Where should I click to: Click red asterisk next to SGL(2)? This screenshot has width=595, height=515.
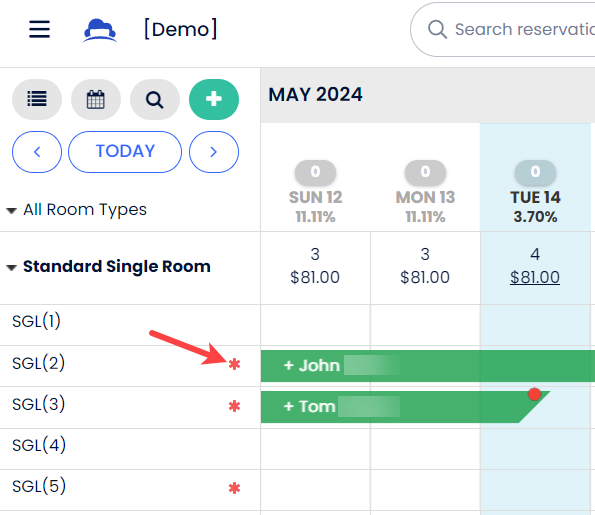coord(235,364)
